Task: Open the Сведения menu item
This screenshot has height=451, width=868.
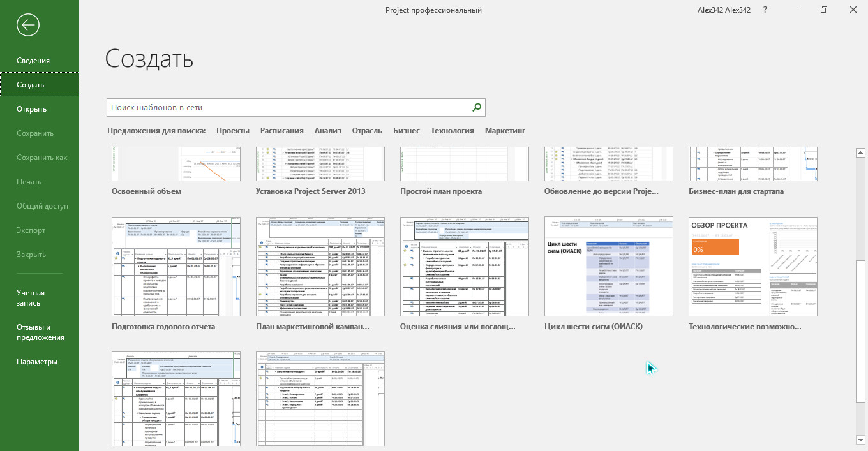Action: pos(33,61)
